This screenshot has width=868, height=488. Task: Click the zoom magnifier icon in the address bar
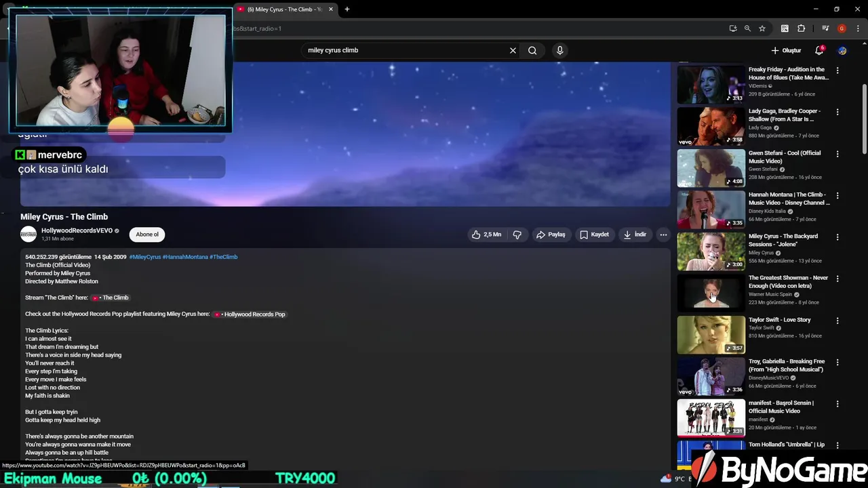747,28
